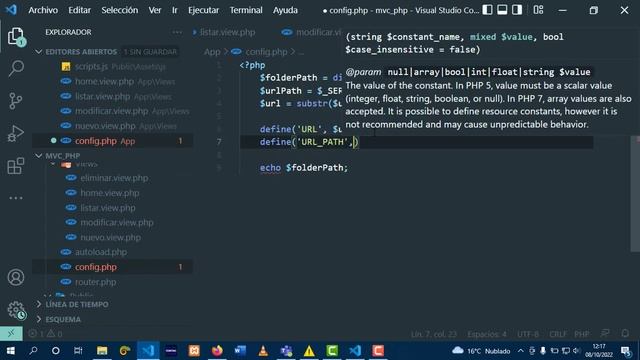Open config.php in the MVC_PHP tree
Viewport: 640px width, 360px height.
pyautogui.click(x=113, y=267)
